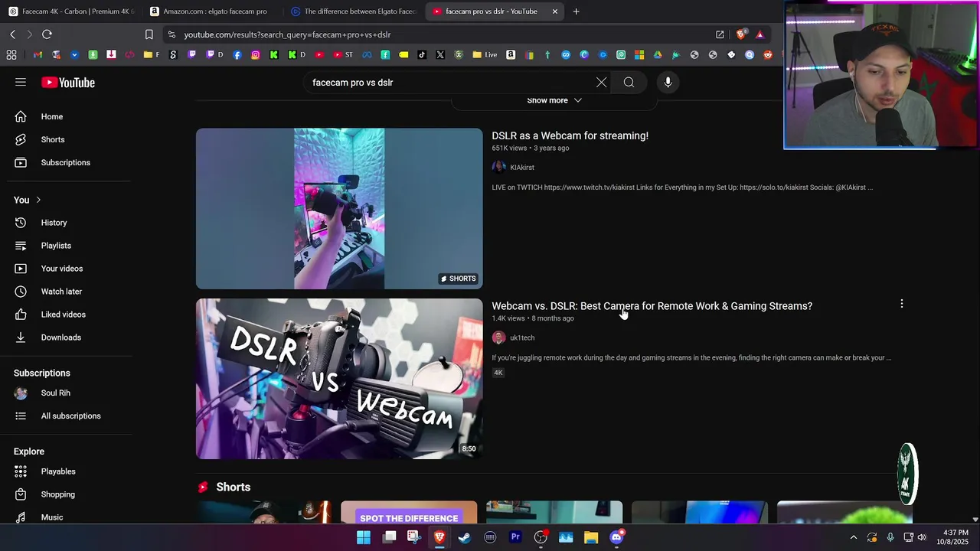Open the Facebook bookmark
The image size is (980, 551).
237,55
